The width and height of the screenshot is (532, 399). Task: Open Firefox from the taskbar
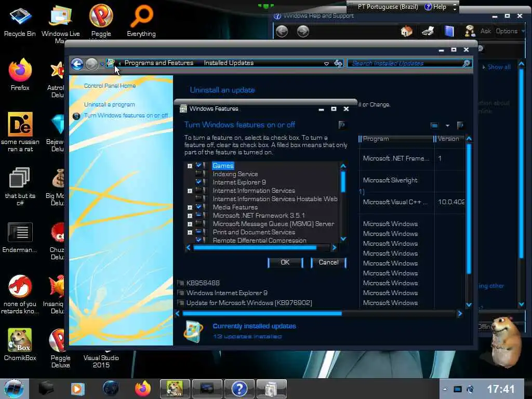[x=142, y=389]
